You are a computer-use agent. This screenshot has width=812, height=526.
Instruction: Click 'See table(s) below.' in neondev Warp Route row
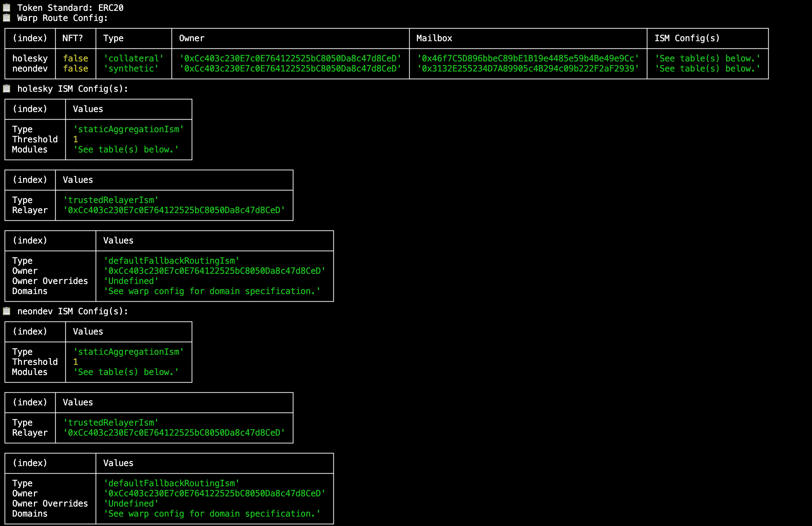click(708, 69)
